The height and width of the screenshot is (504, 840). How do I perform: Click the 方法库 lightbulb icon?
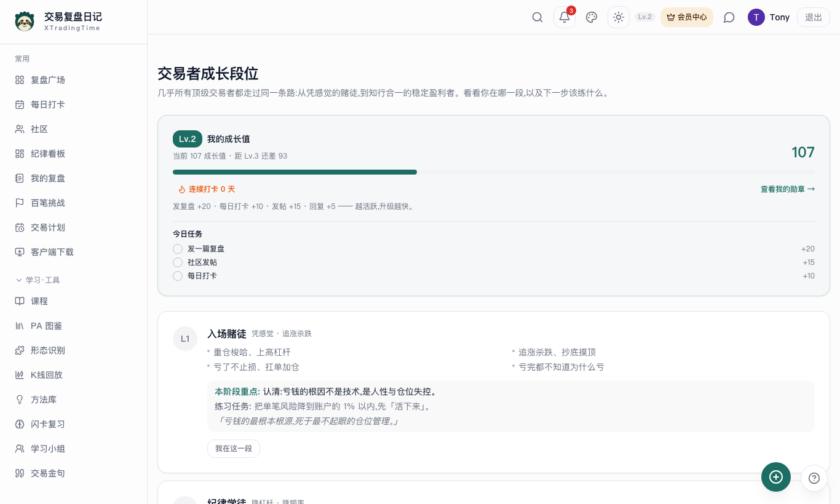[x=20, y=400]
